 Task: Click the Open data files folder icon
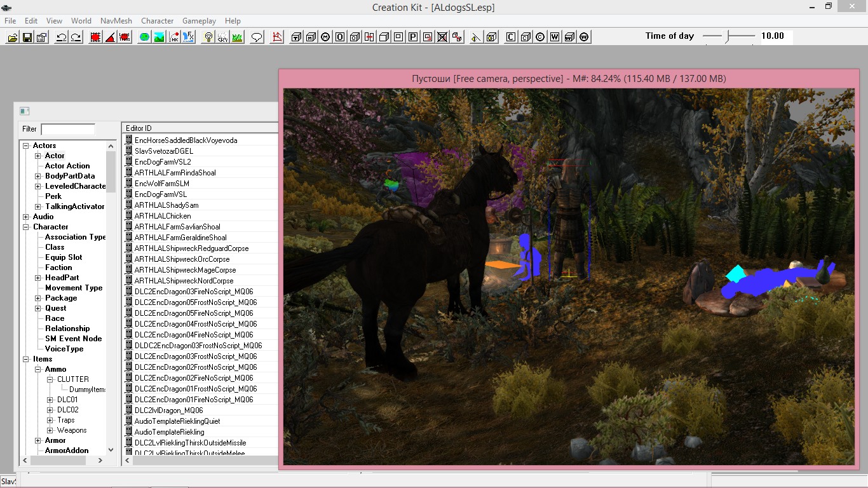pyautogui.click(x=13, y=37)
